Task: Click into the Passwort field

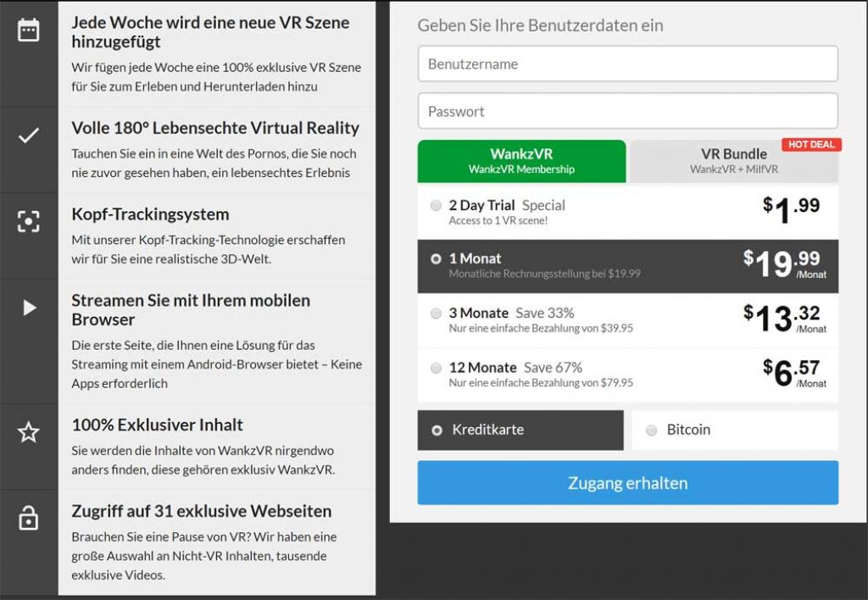Action: point(627,112)
